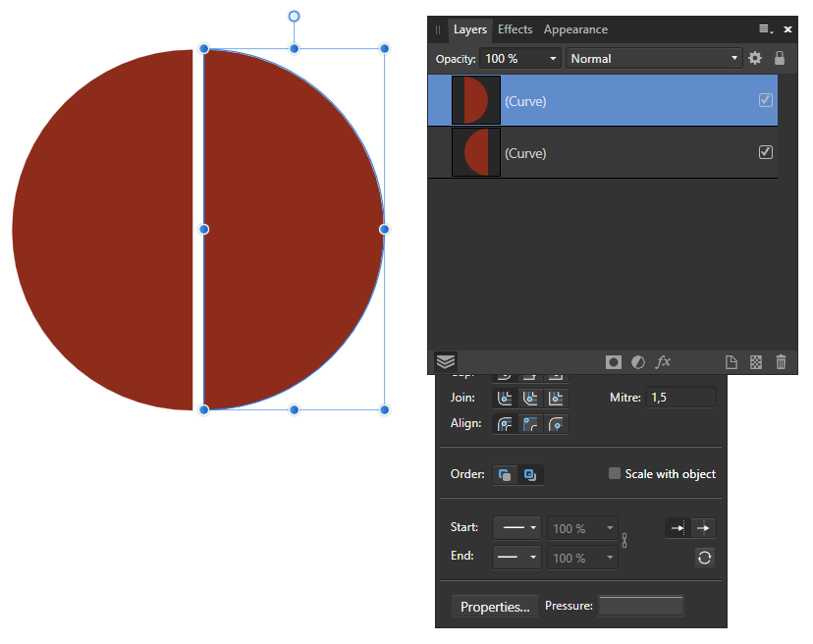This screenshot has width=813, height=644.
Task: Expand the Normal blend mode dropdown
Action: (654, 59)
